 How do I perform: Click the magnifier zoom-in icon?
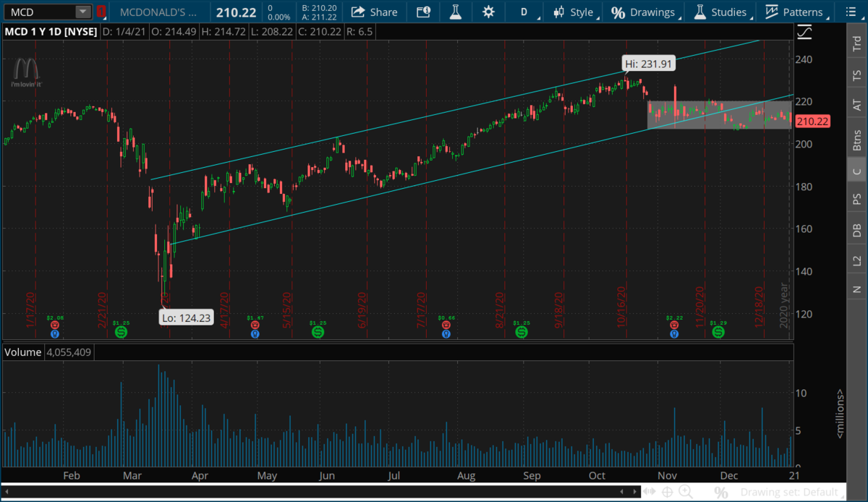pyautogui.click(x=685, y=493)
